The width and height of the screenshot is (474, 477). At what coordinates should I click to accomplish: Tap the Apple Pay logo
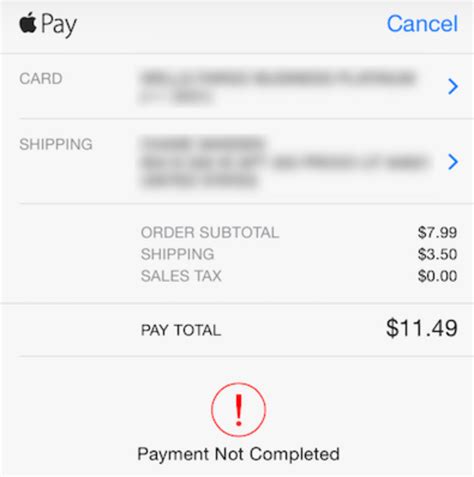pyautogui.click(x=48, y=24)
